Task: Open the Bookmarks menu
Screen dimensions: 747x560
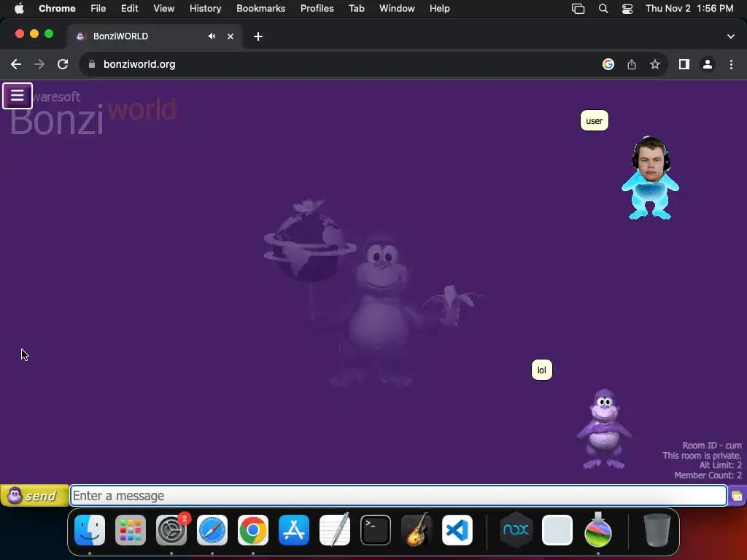Action: tap(260, 8)
